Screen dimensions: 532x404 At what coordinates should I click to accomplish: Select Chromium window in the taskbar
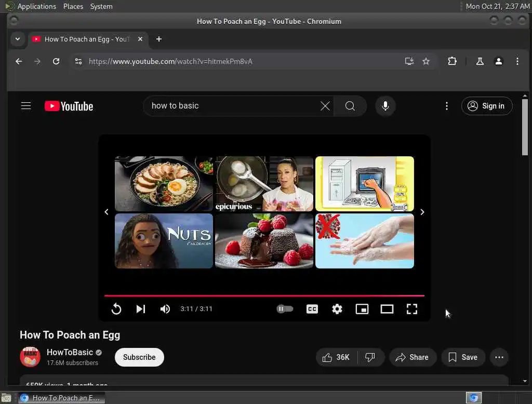coord(62,398)
